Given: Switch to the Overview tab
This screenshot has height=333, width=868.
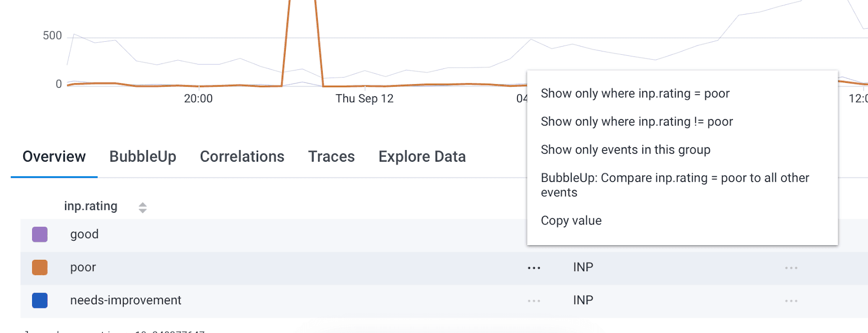Looking at the screenshot, I should coord(54,157).
